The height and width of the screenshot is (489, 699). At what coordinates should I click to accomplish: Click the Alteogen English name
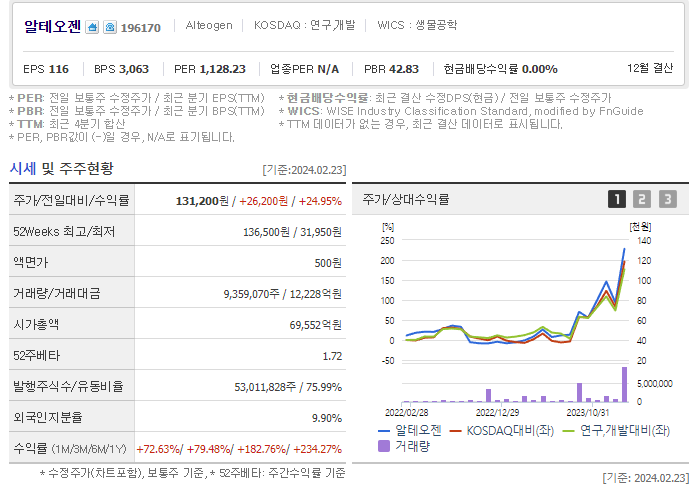click(209, 25)
